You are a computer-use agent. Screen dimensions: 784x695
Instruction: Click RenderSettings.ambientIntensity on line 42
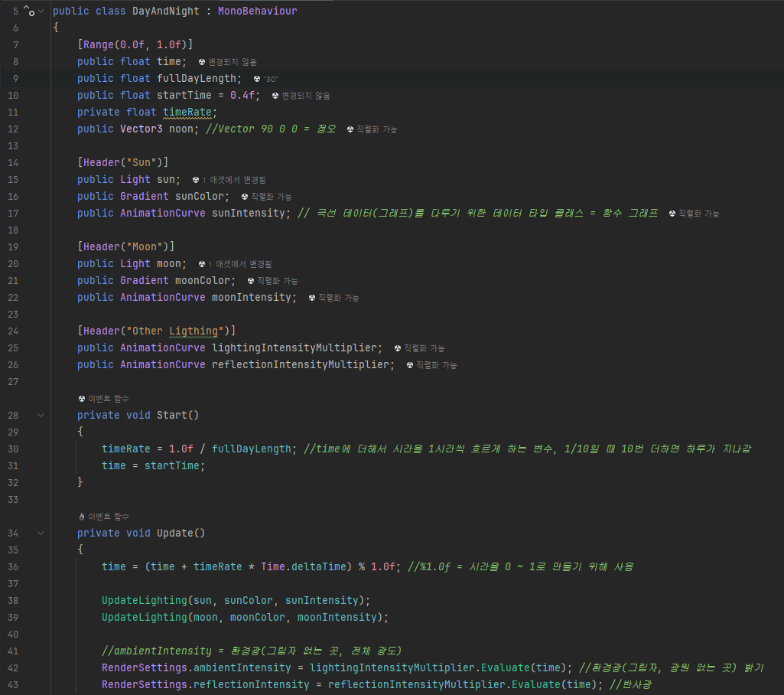pyautogui.click(x=197, y=668)
